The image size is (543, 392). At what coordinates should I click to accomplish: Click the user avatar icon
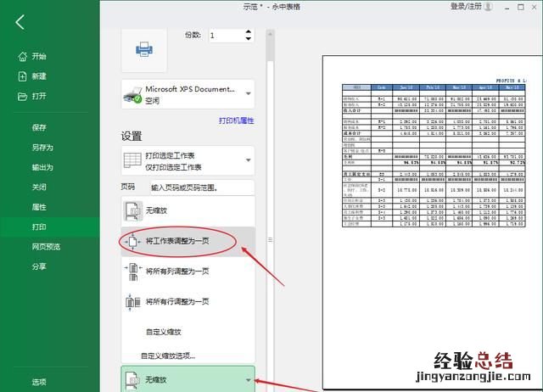point(489,7)
